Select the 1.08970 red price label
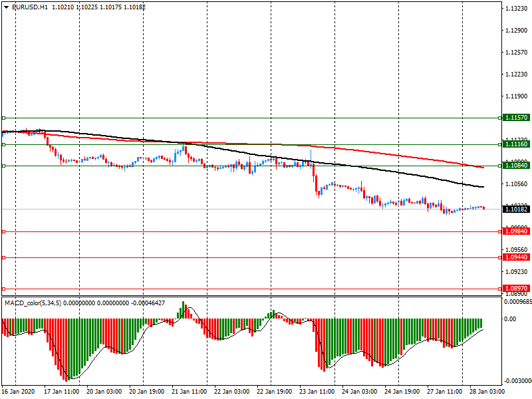Screen dimensions: 532x399 click(x=516, y=289)
